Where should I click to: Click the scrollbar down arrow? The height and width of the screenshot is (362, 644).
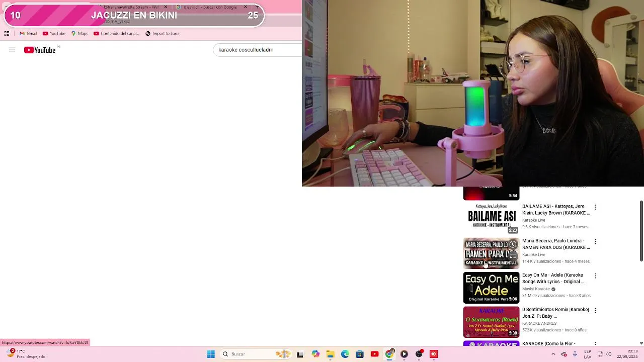coord(641,343)
